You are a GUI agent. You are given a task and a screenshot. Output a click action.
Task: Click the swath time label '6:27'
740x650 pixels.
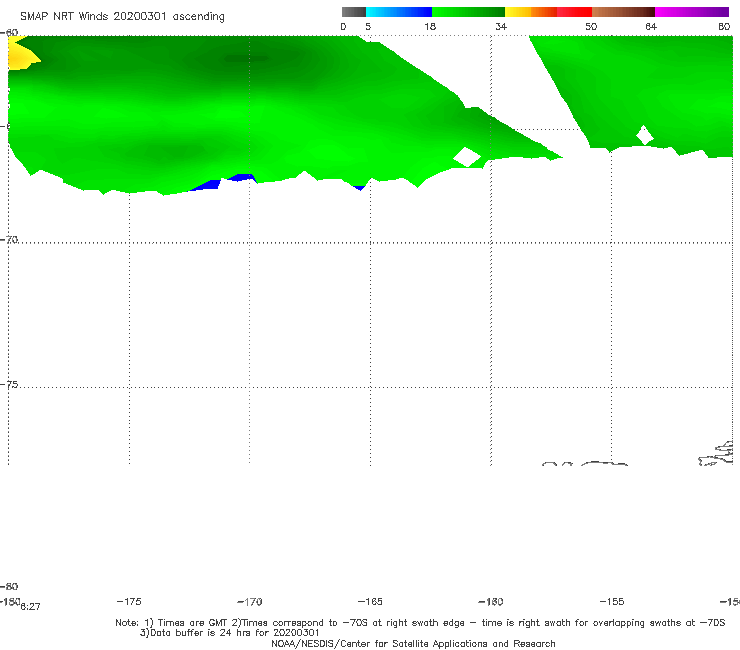pyautogui.click(x=31, y=607)
